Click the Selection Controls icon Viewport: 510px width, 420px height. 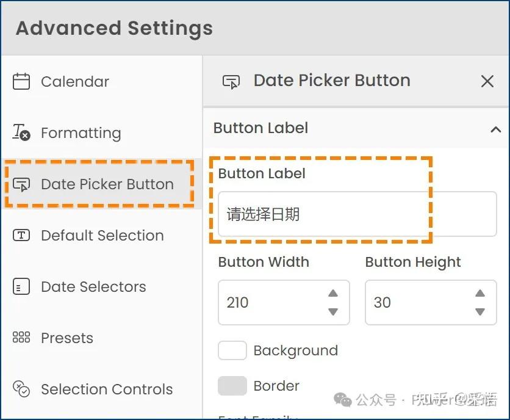click(x=21, y=389)
